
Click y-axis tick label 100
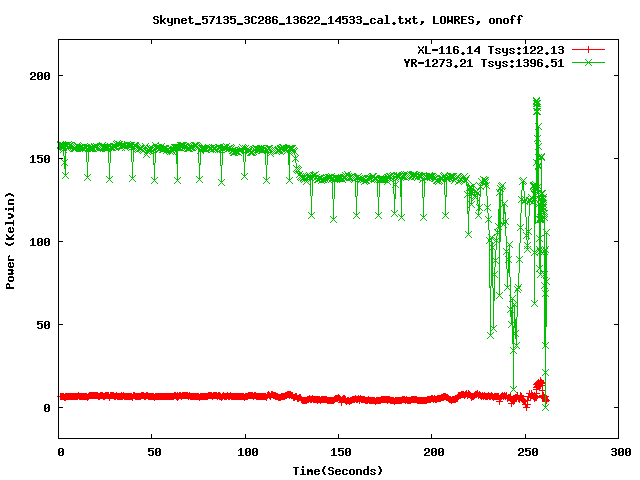tap(40, 242)
